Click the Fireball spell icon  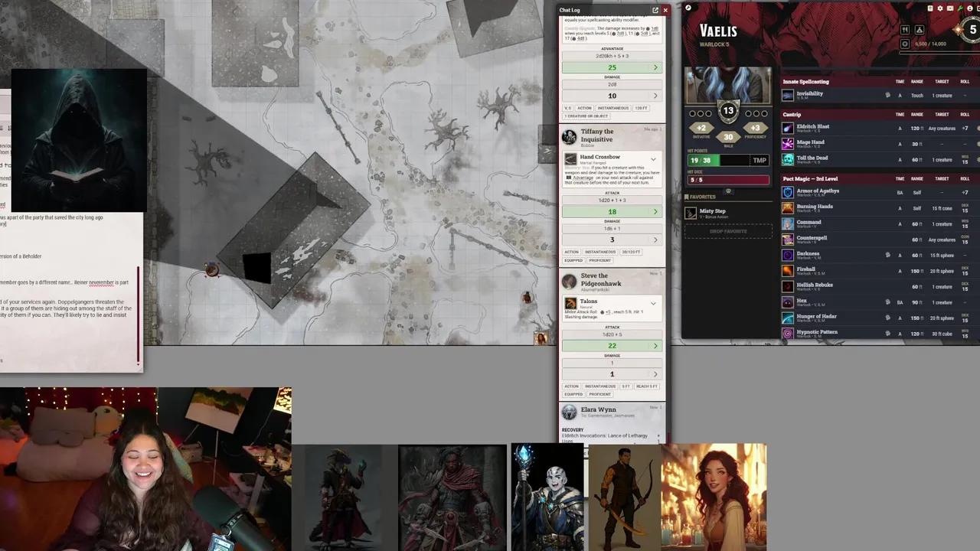pos(788,270)
